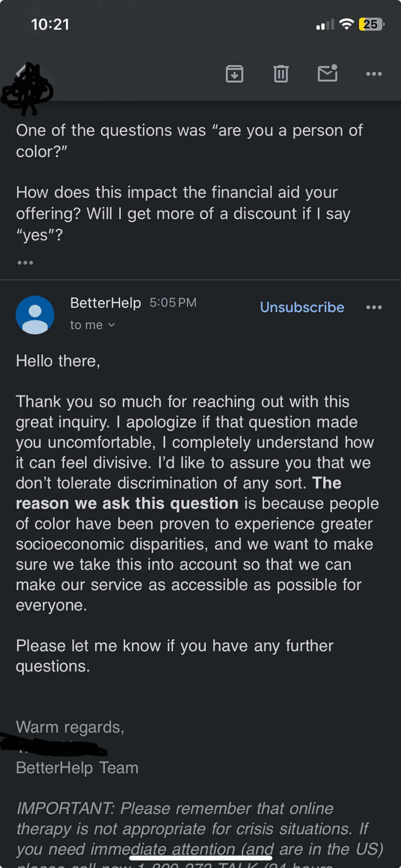Tap the "person of color" question message
This screenshot has width=401, height=868.
189,140
